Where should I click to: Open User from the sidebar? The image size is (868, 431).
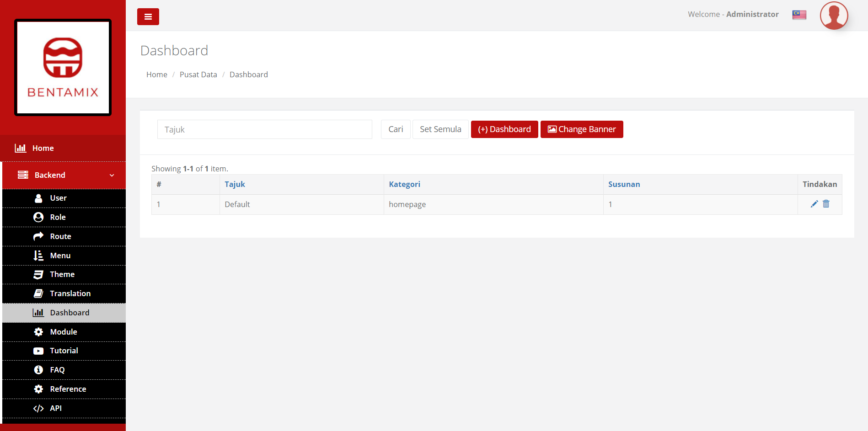[x=58, y=198]
